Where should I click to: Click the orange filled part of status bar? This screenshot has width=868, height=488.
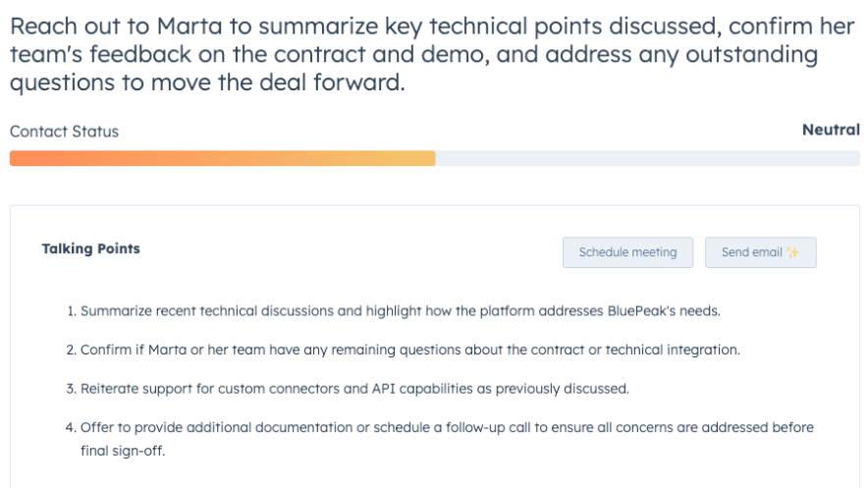(x=222, y=158)
